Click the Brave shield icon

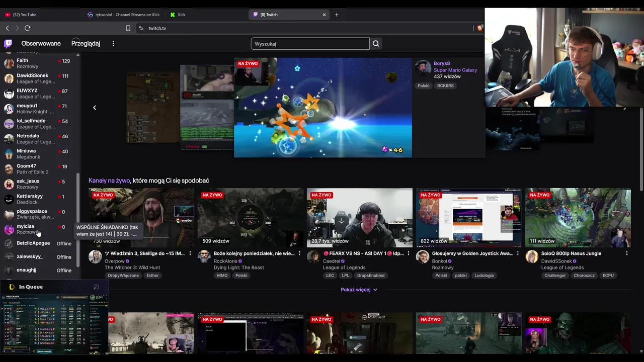[x=479, y=28]
